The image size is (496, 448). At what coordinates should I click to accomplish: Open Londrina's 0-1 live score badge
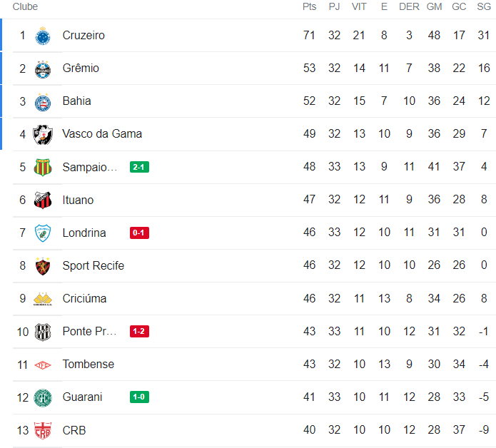pos(139,233)
